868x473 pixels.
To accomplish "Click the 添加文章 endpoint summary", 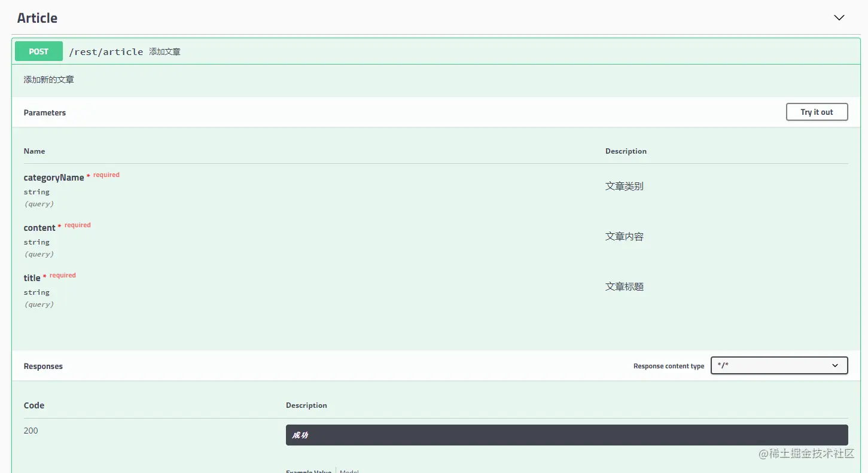I will pos(165,52).
